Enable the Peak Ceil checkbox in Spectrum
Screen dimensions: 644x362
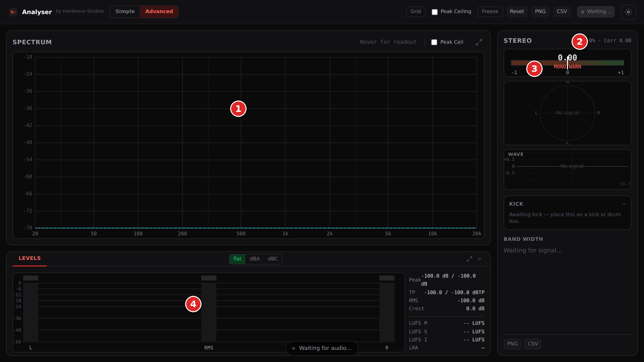pyautogui.click(x=434, y=42)
